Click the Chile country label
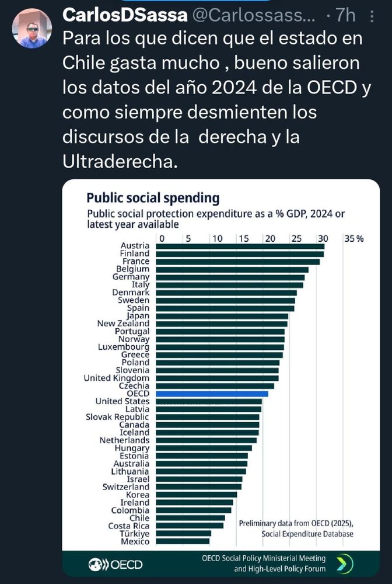Viewport: 392px width, 584px height. click(139, 518)
